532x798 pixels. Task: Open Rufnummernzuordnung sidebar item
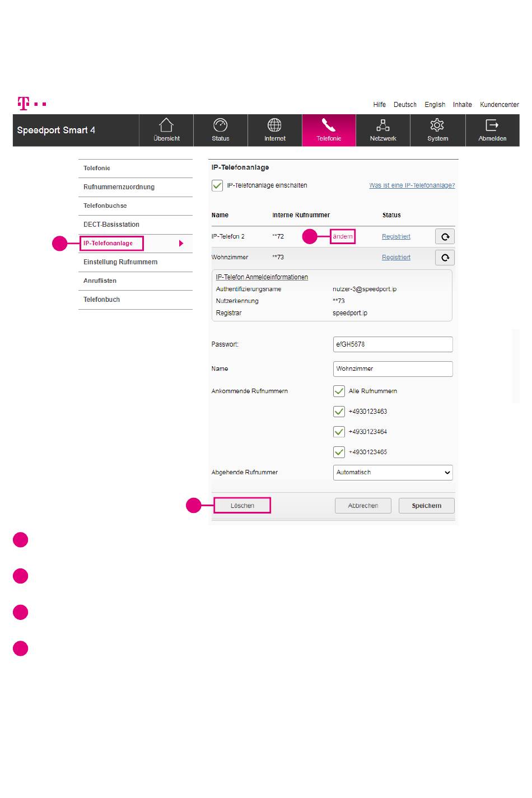point(136,187)
